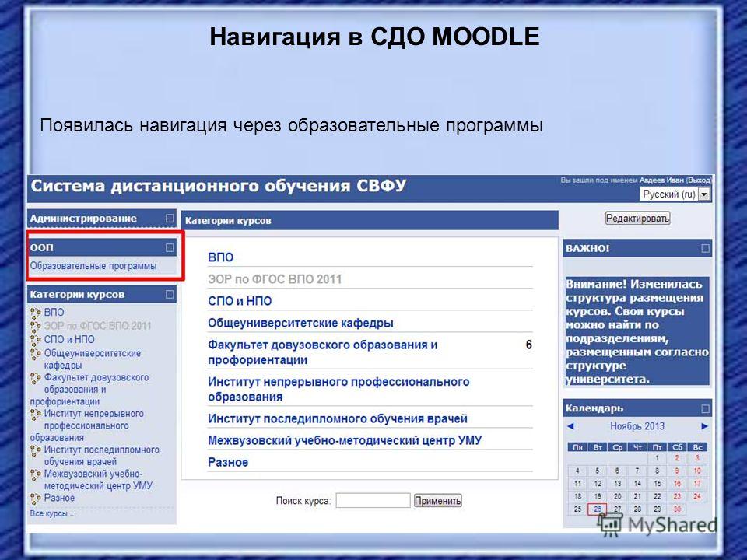The image size is (747, 560).
Task: Click the Применить search button
Action: tap(438, 500)
